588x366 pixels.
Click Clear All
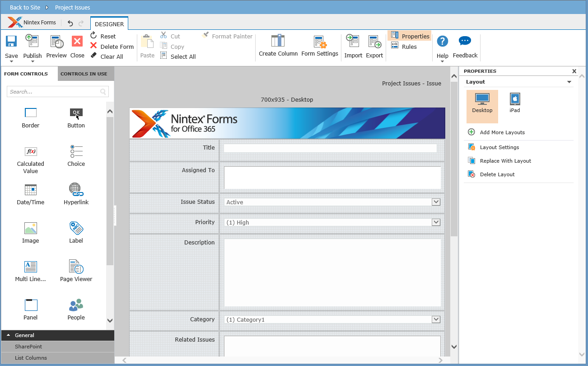click(107, 56)
